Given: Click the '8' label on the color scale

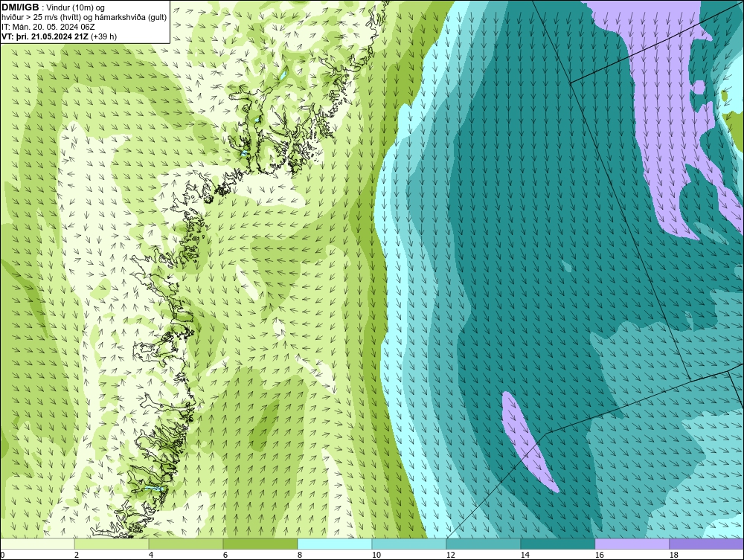Looking at the screenshot, I should tap(300, 555).
